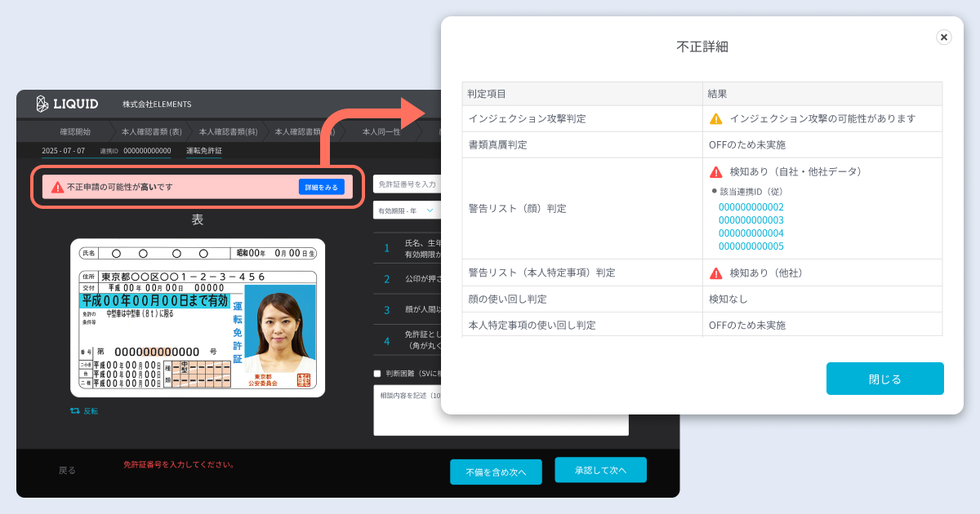Click the 詳細をみる button in the alert
Viewport: 980px width, 514px height.
321,187
